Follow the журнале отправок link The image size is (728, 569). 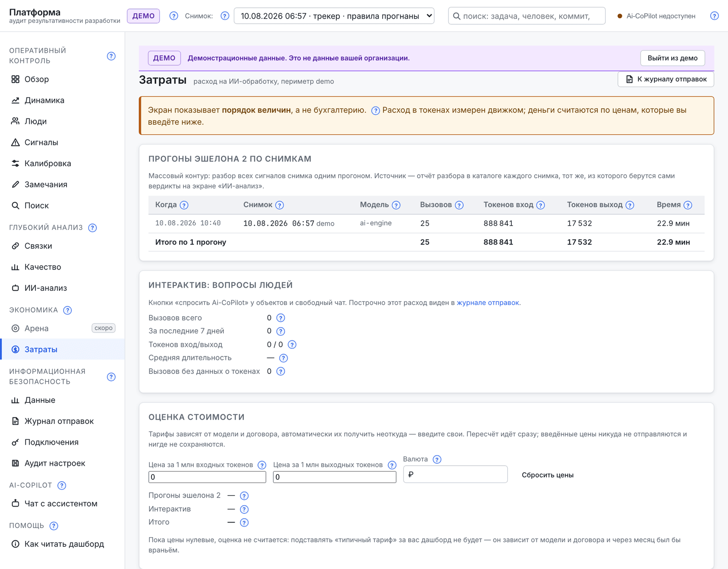[488, 303]
